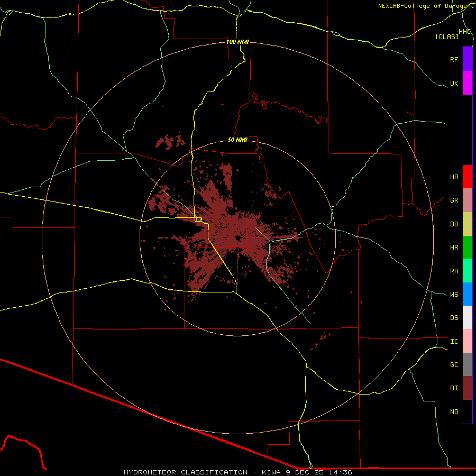Click the BI dark-red legend swatch
Screen dimensions: 476x476
[x=467, y=388]
